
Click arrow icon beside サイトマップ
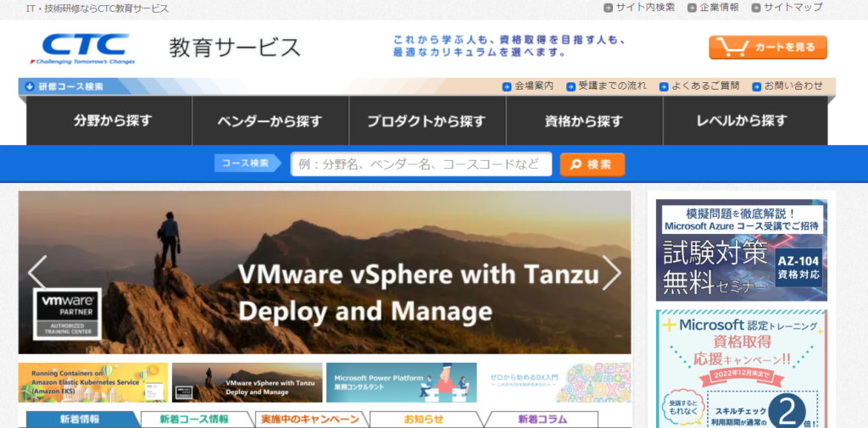tap(756, 8)
